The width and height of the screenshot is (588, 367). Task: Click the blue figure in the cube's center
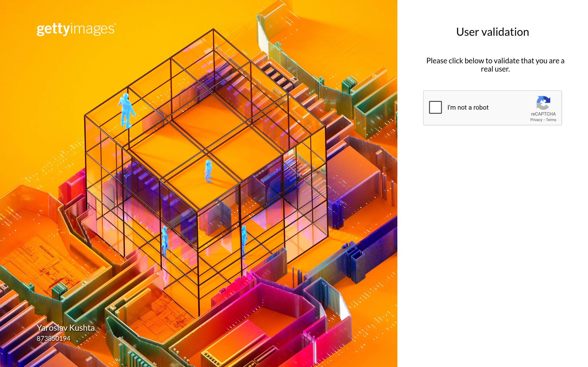[208, 171]
